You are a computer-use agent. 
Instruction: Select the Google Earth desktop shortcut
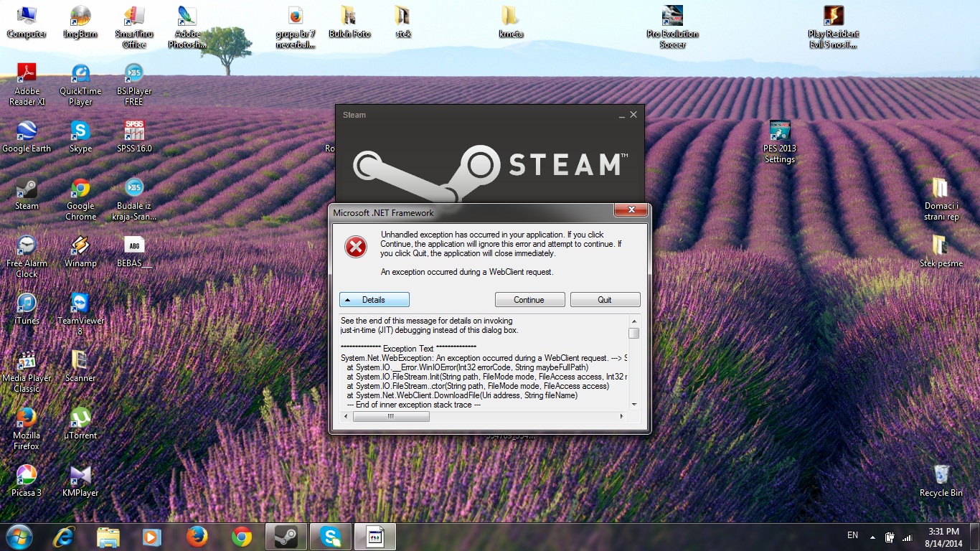pos(27,137)
